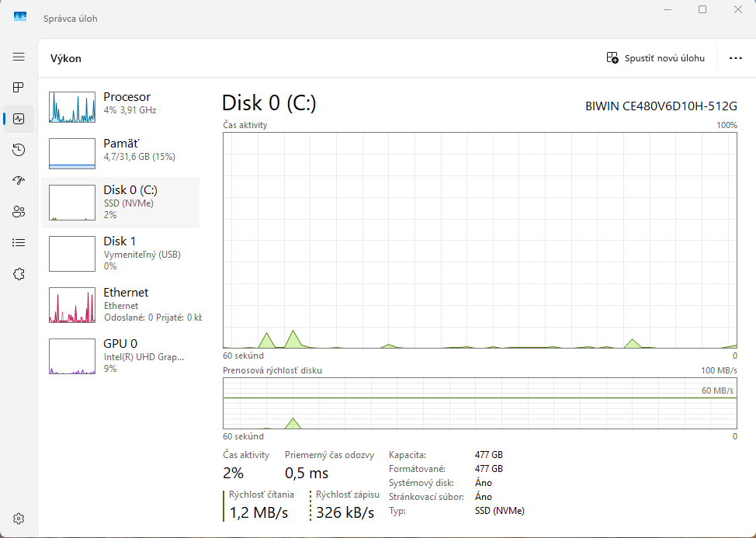The width and height of the screenshot is (756, 538).
Task: Open the Processes page icon
Action: pos(19,87)
